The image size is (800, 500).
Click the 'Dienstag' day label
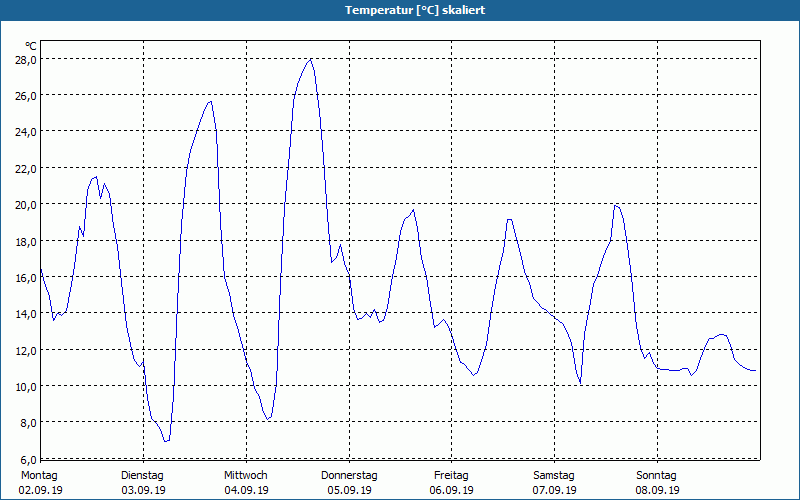coord(142,476)
